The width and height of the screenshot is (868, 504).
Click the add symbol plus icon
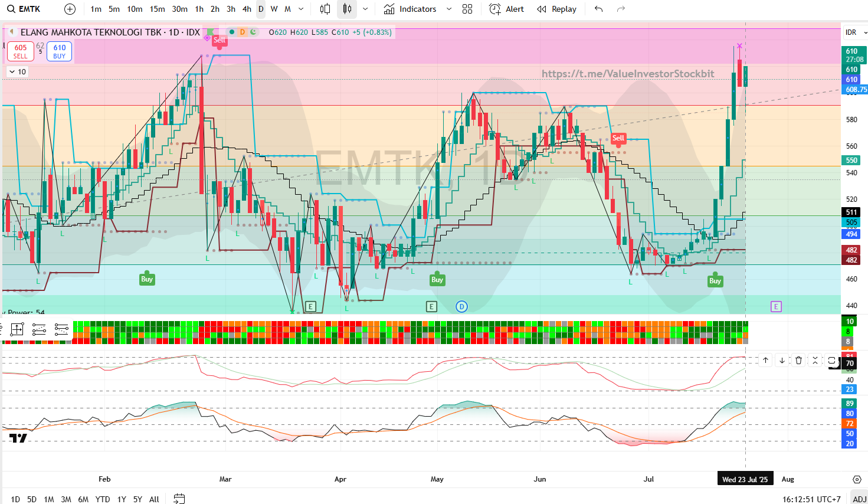[x=70, y=9]
